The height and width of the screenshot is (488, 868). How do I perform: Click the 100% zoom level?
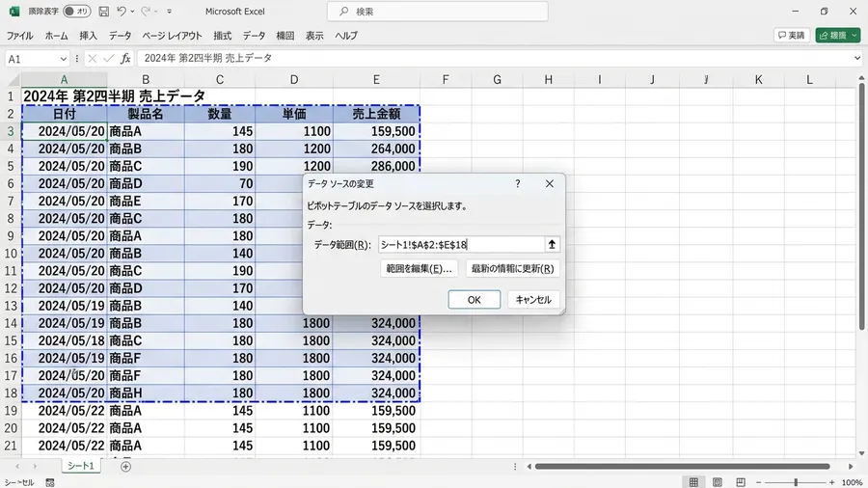852,482
